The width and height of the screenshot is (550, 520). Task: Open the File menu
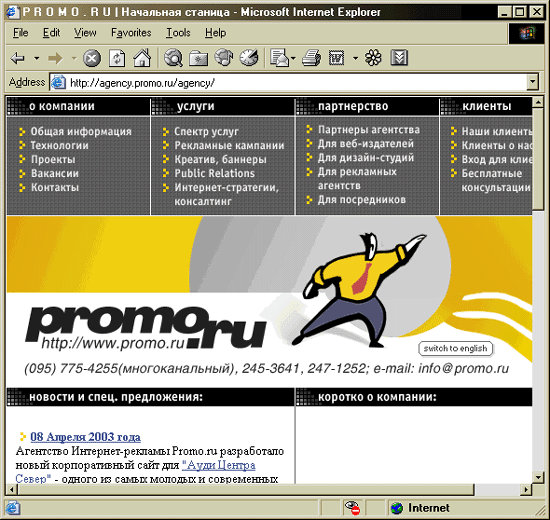pos(20,33)
